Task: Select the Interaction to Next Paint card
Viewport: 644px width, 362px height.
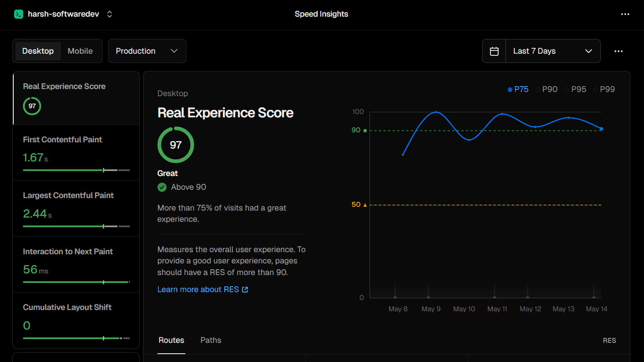Action: coord(76,265)
